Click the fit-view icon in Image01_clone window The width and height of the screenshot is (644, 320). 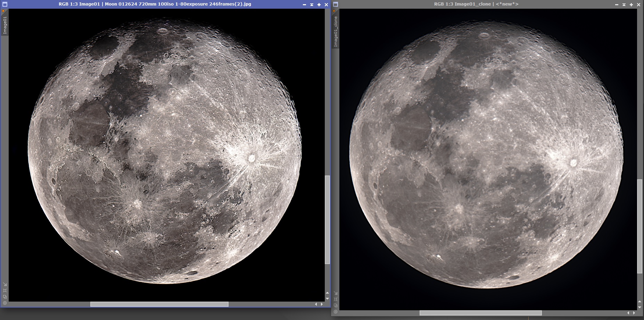pos(336,299)
